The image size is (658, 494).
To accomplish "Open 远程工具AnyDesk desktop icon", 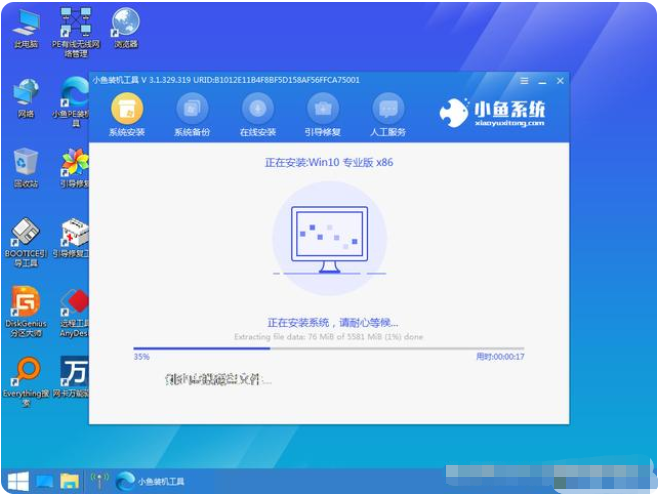I will click(74, 313).
